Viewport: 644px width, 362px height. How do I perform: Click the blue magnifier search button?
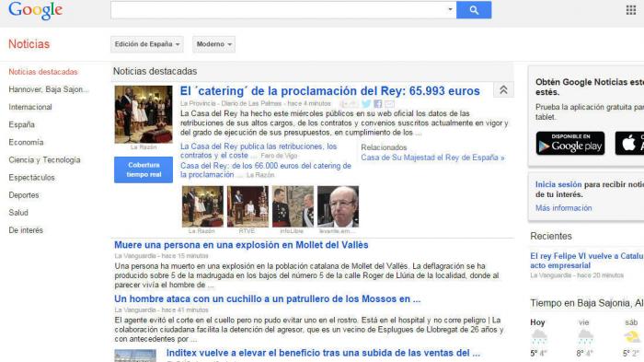point(474,10)
